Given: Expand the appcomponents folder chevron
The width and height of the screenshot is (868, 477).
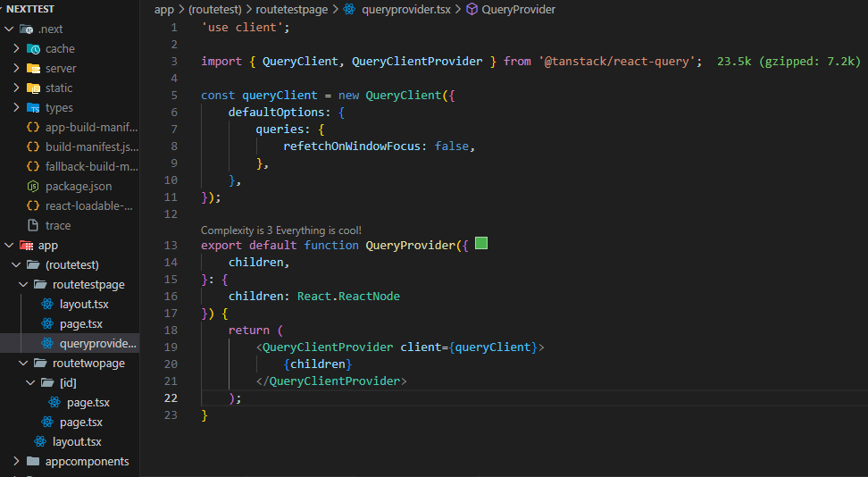Looking at the screenshot, I should (17, 461).
